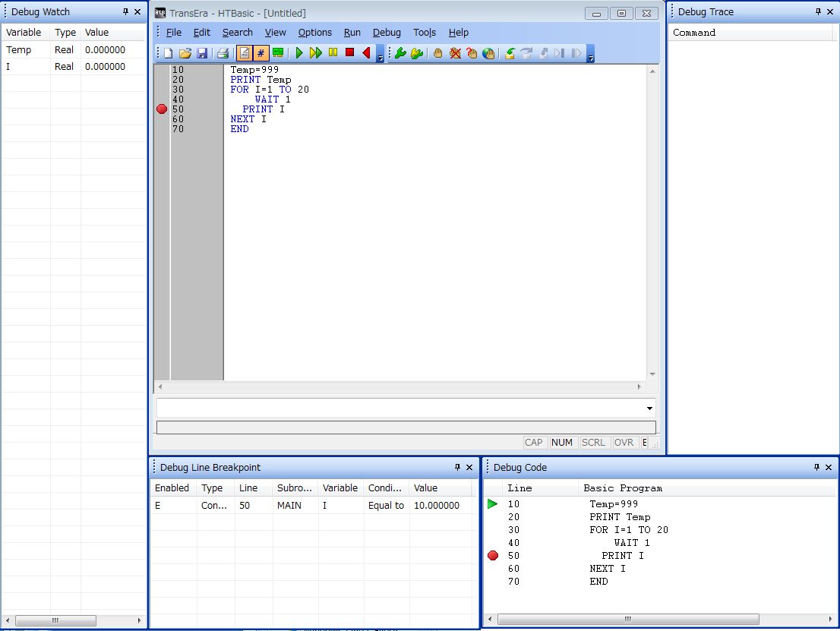Image resolution: width=840 pixels, height=631 pixels.
Task: Click the last greyed debug arrow icon
Action: pos(576,53)
